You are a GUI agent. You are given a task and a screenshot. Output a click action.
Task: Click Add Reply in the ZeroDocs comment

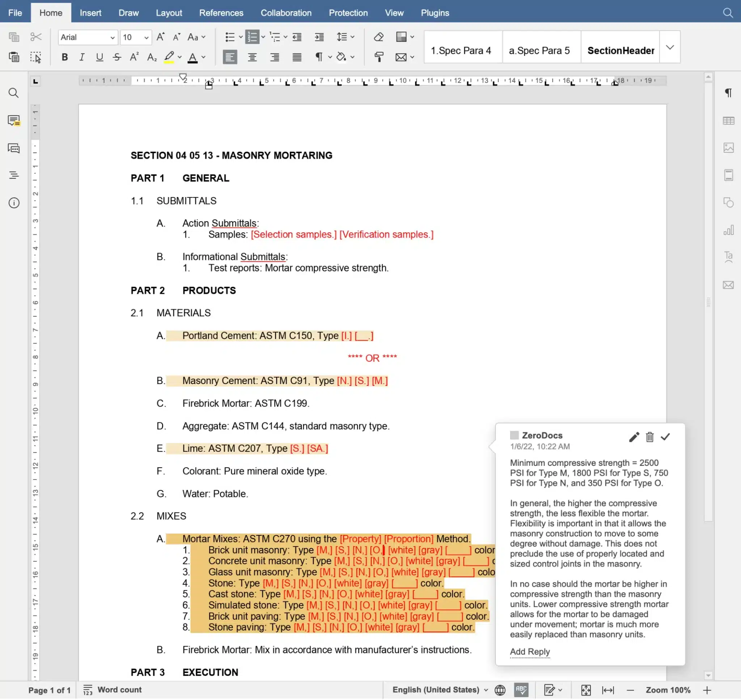coord(529,651)
